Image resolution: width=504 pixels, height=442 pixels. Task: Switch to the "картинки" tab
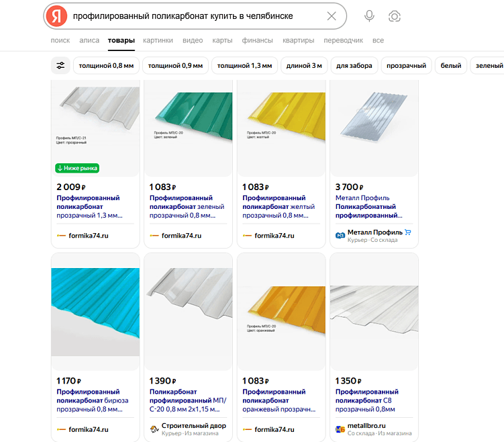(x=158, y=40)
